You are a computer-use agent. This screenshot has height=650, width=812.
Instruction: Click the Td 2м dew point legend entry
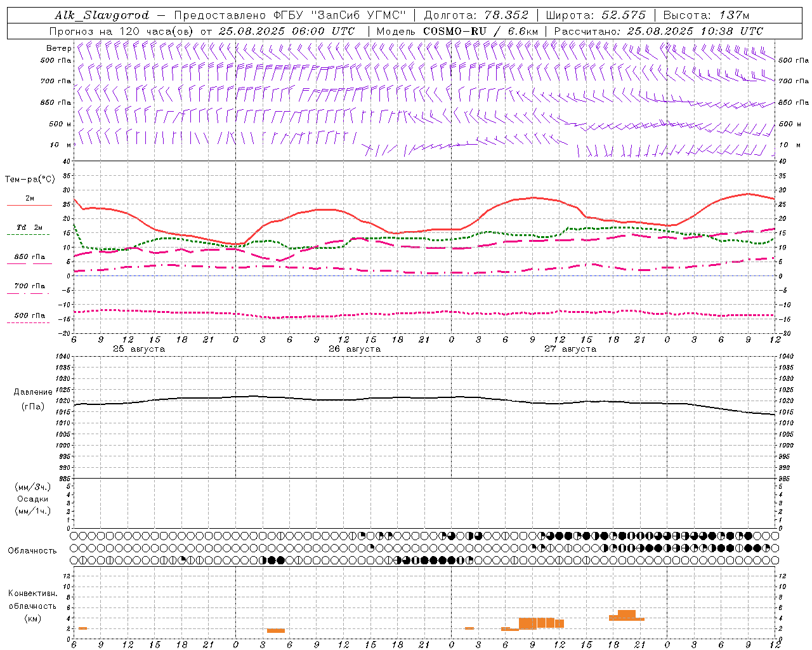(29, 228)
